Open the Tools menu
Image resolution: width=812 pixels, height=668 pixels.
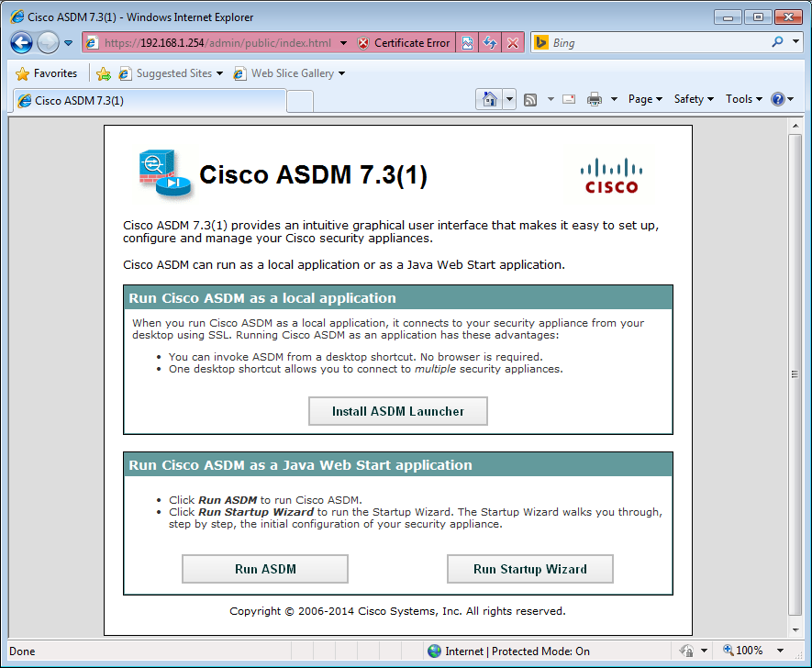point(743,99)
